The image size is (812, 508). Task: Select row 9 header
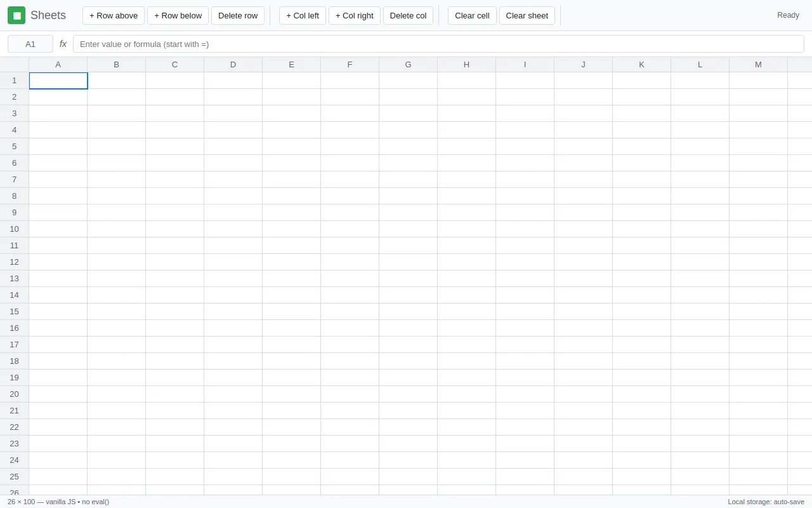pyautogui.click(x=15, y=213)
